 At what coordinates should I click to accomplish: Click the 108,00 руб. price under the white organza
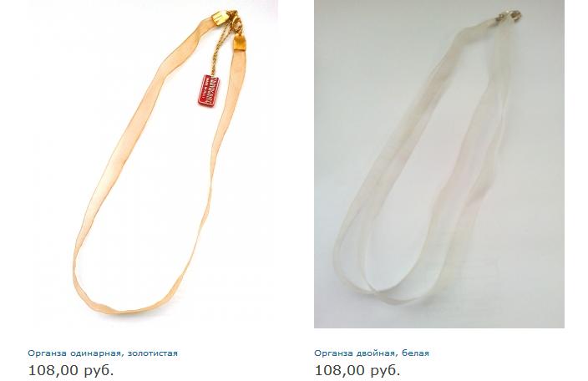pos(357,370)
